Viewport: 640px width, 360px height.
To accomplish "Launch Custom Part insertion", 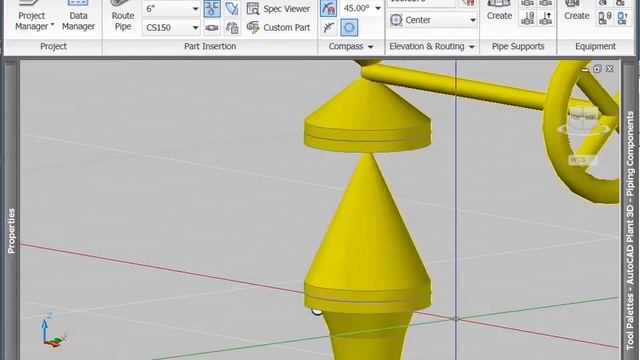I will [278, 28].
